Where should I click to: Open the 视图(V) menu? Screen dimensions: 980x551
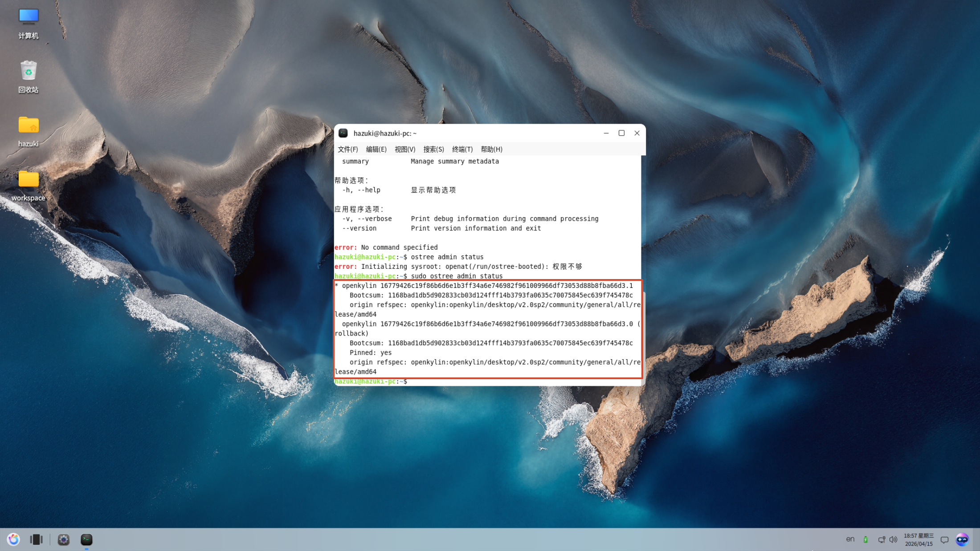pos(404,149)
